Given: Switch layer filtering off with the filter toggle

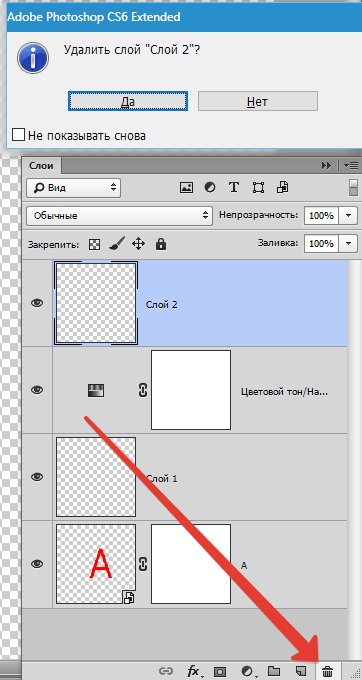Looking at the screenshot, I should [x=354, y=187].
